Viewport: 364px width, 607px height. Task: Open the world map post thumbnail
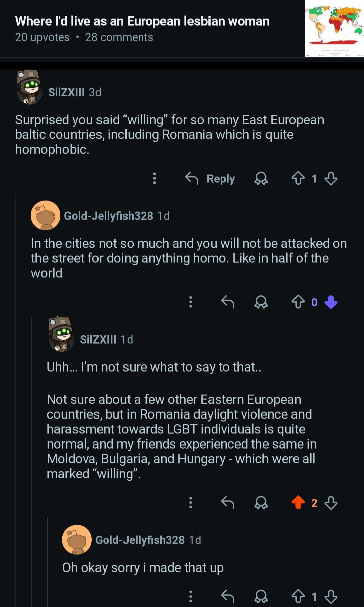(334, 29)
